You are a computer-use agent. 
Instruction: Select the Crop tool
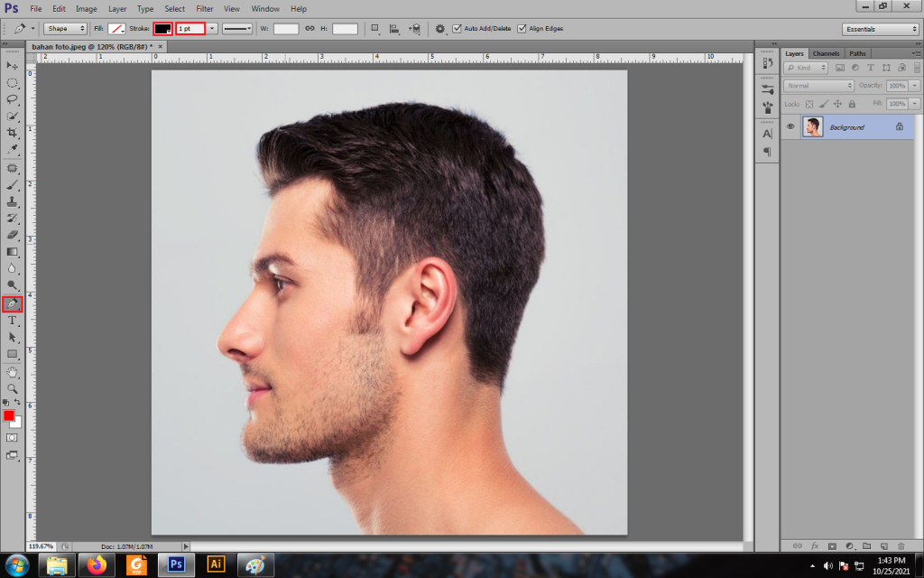pyautogui.click(x=13, y=133)
